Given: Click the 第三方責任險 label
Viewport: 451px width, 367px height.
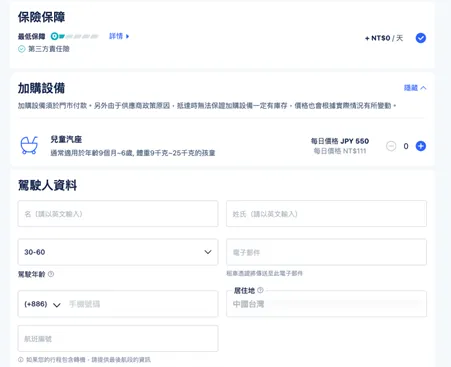Looking at the screenshot, I should [x=49, y=49].
